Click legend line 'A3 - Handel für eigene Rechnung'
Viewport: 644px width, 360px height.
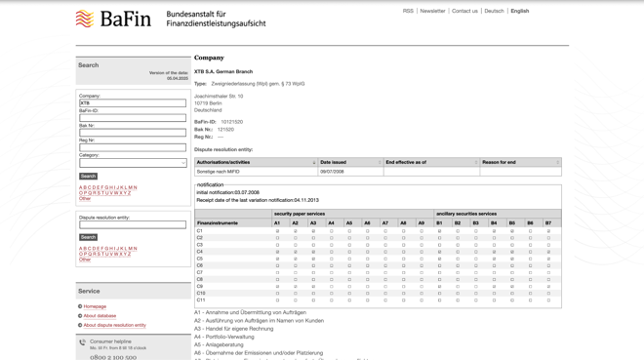coord(234,329)
